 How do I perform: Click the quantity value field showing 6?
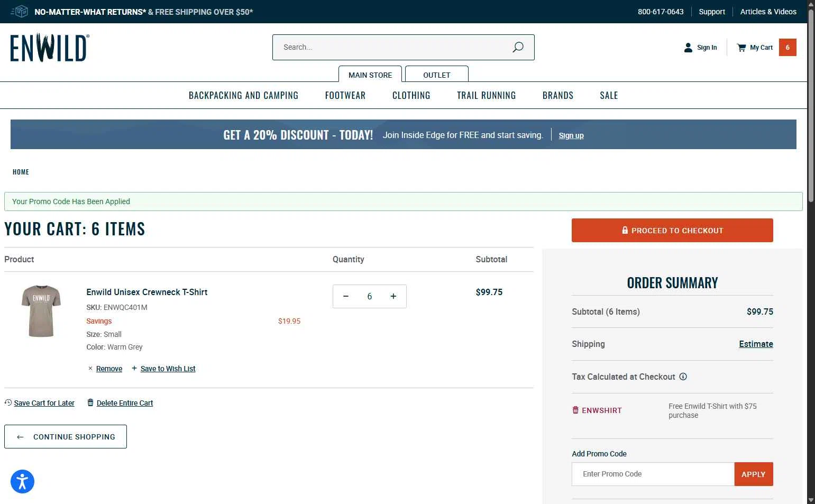pyautogui.click(x=370, y=296)
